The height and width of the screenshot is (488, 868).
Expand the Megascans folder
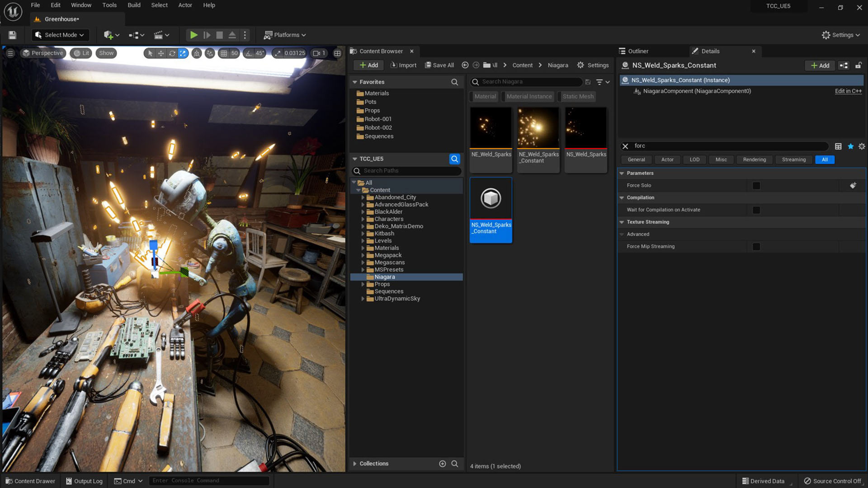pos(363,263)
